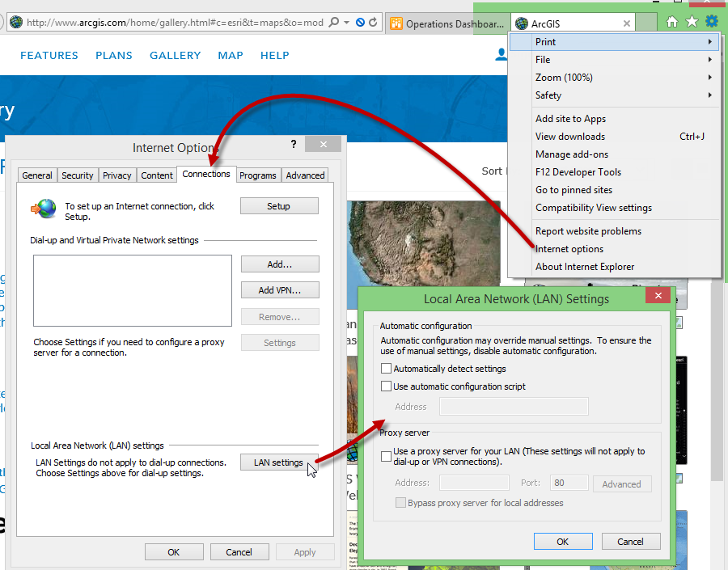The image size is (728, 570).
Task: Enable Use a proxy server for your LAN
Action: (386, 456)
